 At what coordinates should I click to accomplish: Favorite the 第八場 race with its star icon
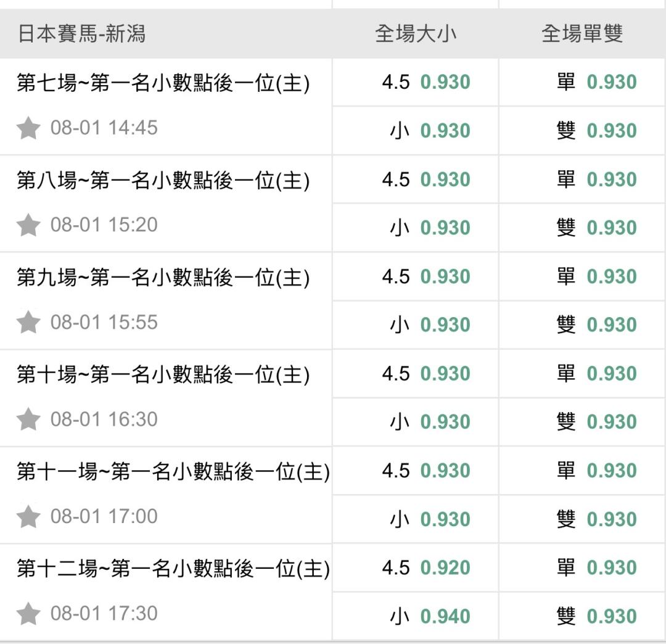(28, 225)
